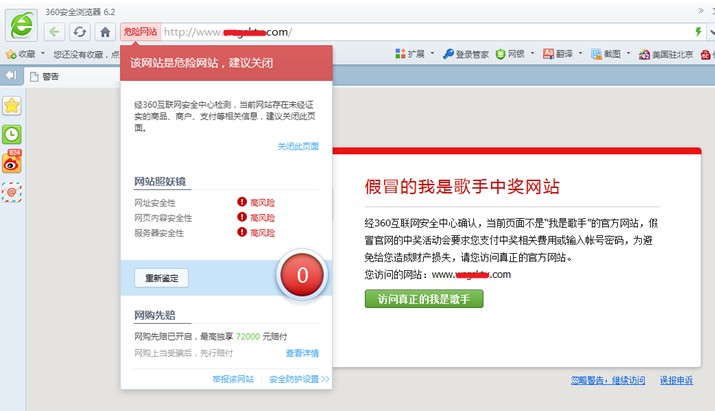This screenshot has height=411, width=715.
Task: Click the 举报该网站 report link
Action: (x=233, y=379)
